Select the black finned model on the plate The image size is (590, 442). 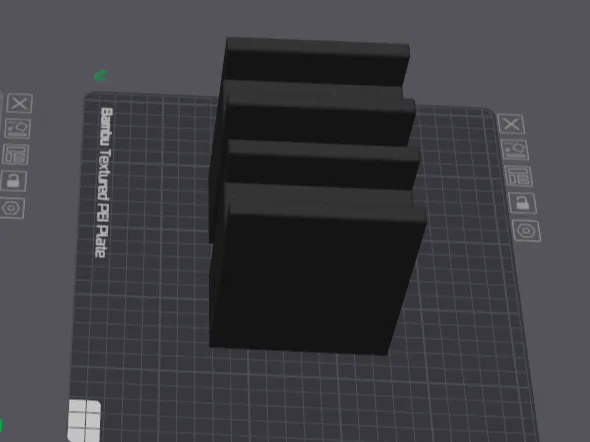click(316, 196)
